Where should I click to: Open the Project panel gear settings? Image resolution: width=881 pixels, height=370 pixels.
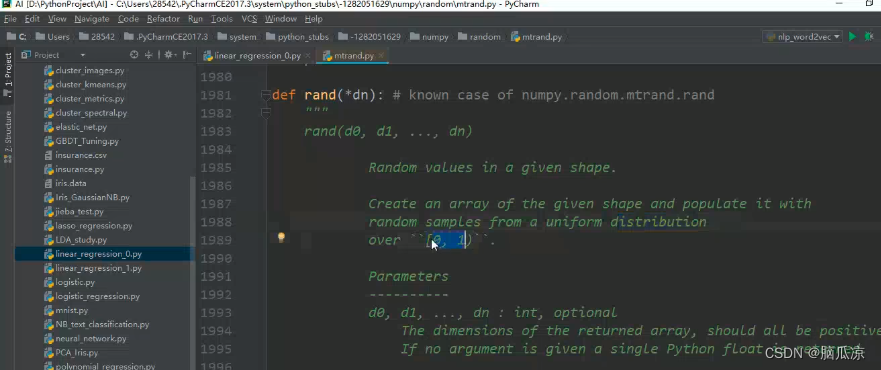[x=170, y=55]
